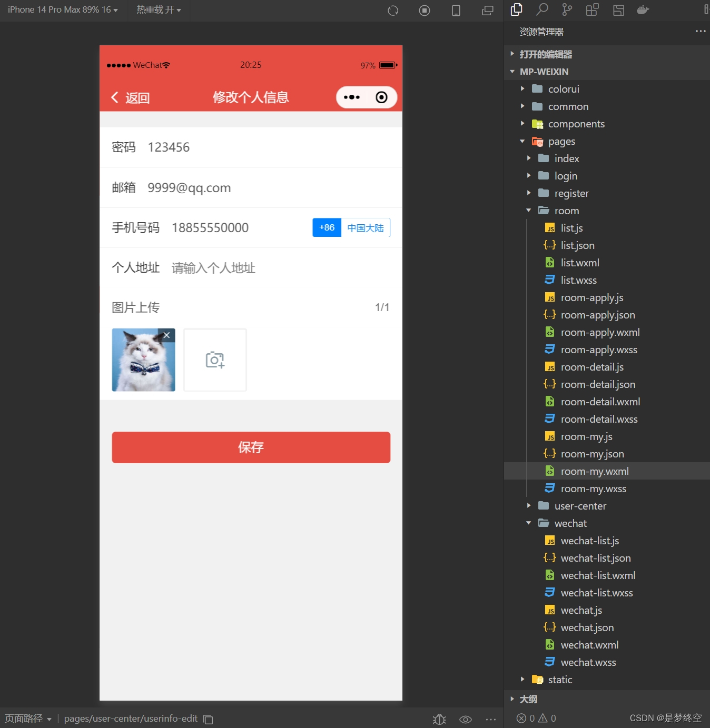Copy page path icon in status bar

pyautogui.click(x=208, y=719)
